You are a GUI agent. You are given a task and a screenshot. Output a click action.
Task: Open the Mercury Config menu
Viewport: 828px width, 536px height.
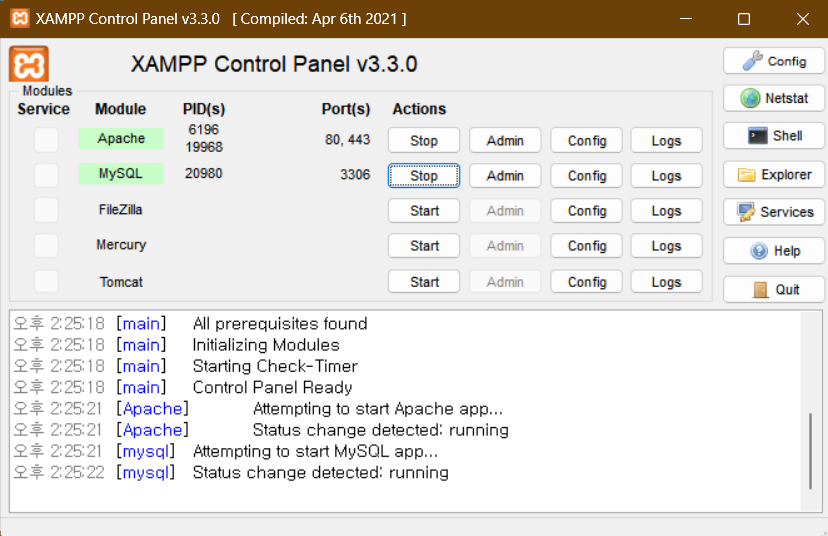[587, 246]
